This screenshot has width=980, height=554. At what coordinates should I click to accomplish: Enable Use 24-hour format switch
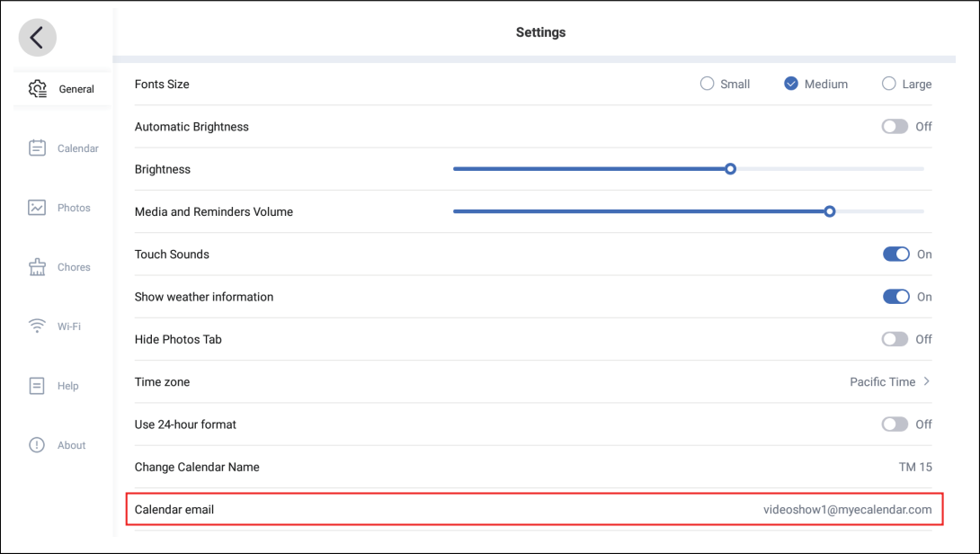point(895,424)
